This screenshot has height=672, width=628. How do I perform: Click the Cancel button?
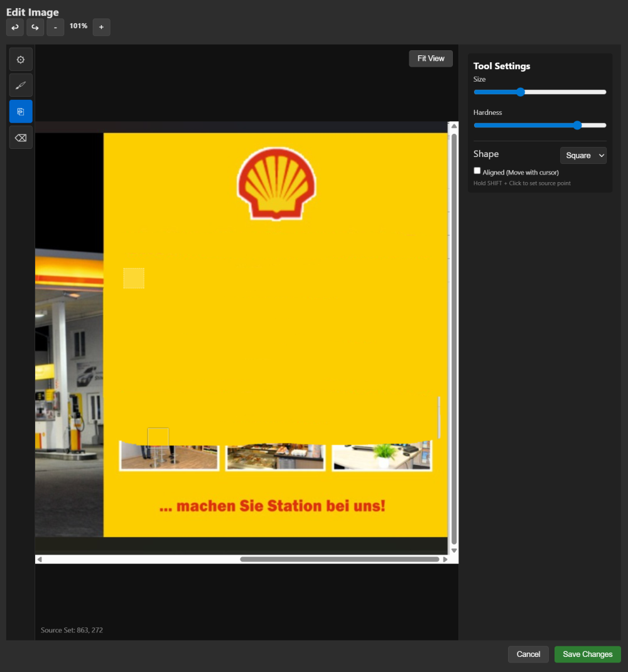(x=528, y=654)
